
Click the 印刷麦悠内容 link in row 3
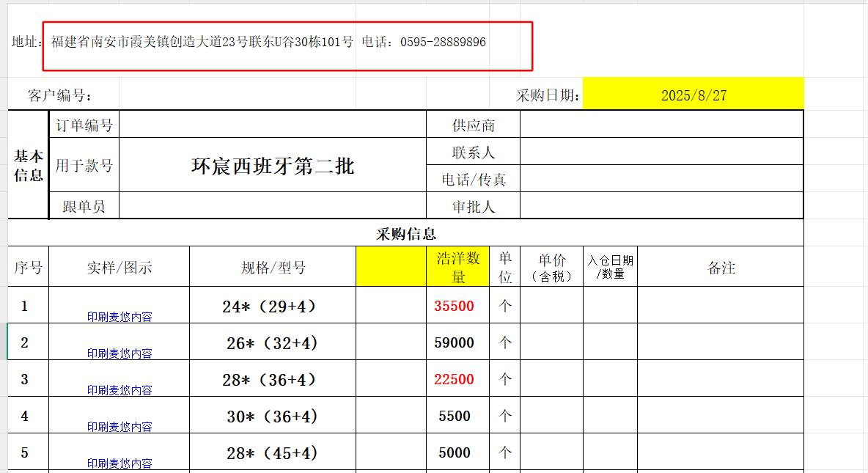(119, 390)
